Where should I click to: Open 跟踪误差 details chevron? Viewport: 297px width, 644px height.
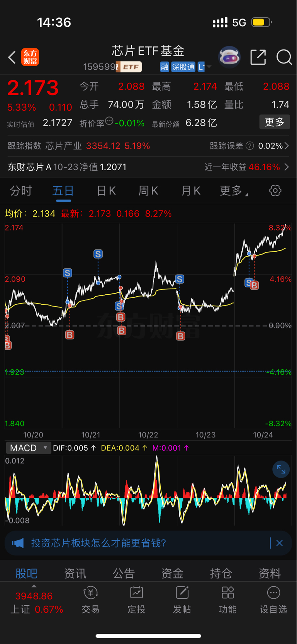(287, 146)
